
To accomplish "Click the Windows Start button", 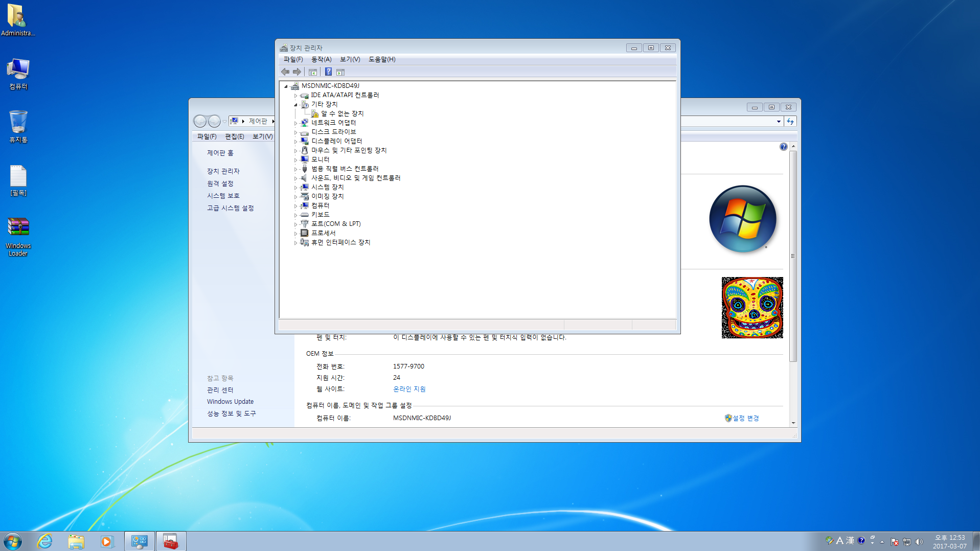I will (13, 541).
